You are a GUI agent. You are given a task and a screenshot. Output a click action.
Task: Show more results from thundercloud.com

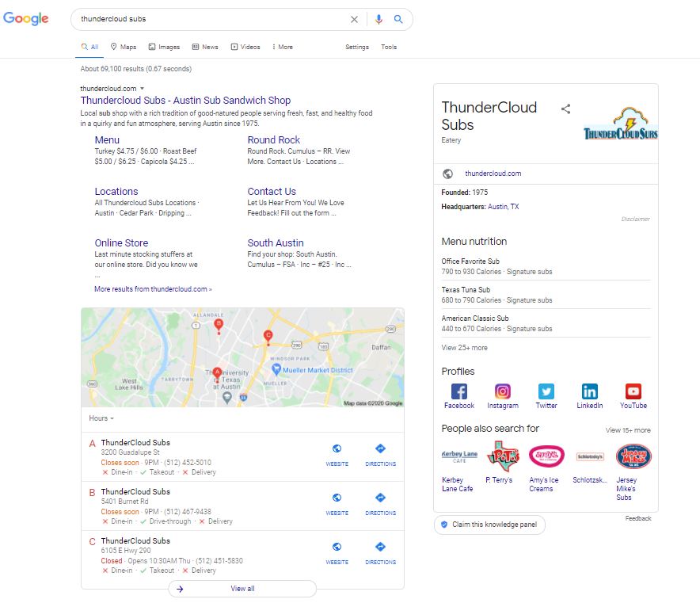(153, 289)
